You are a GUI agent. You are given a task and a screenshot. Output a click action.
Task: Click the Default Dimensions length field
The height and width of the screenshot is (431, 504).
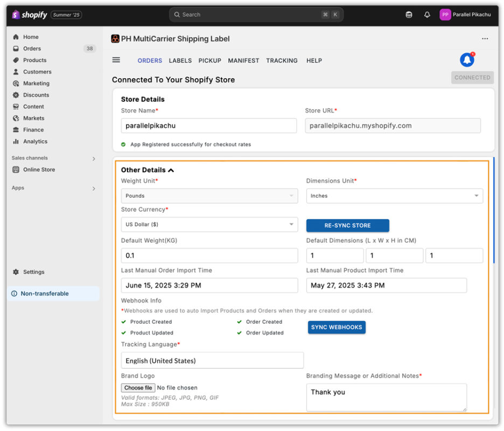click(334, 255)
